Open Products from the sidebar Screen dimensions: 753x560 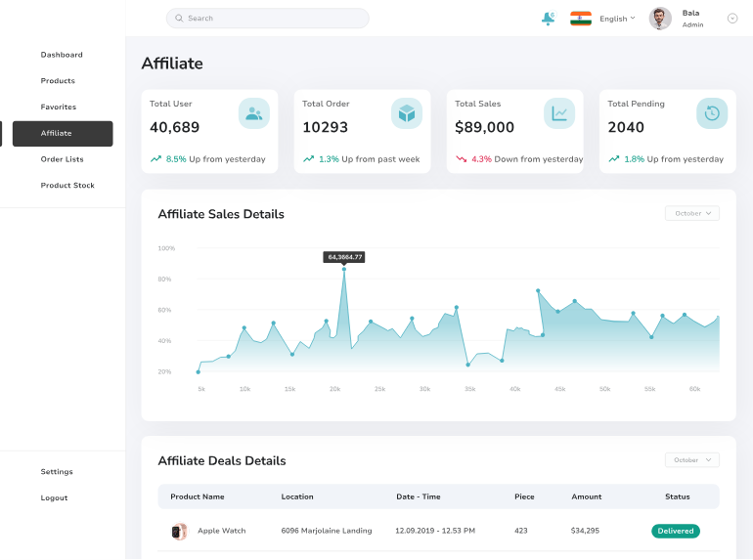point(58,81)
